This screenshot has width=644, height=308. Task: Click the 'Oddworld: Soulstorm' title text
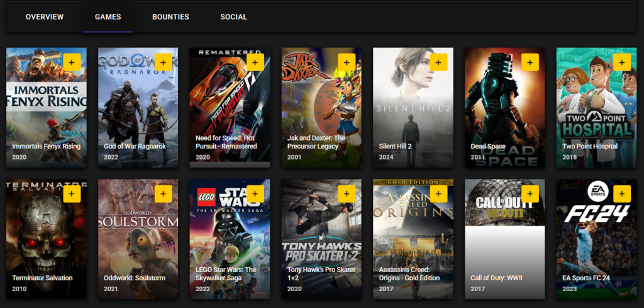click(135, 278)
